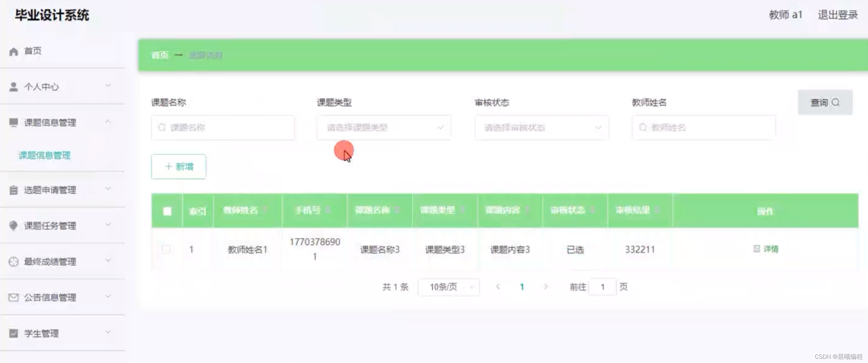Click the clipboard icon beside 选题申请管理
The image size is (868, 363).
click(13, 190)
